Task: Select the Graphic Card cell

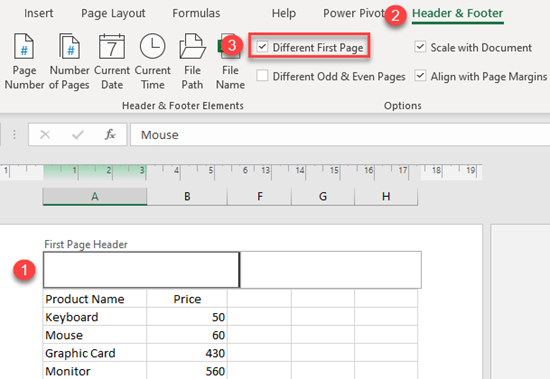Action: click(x=95, y=353)
